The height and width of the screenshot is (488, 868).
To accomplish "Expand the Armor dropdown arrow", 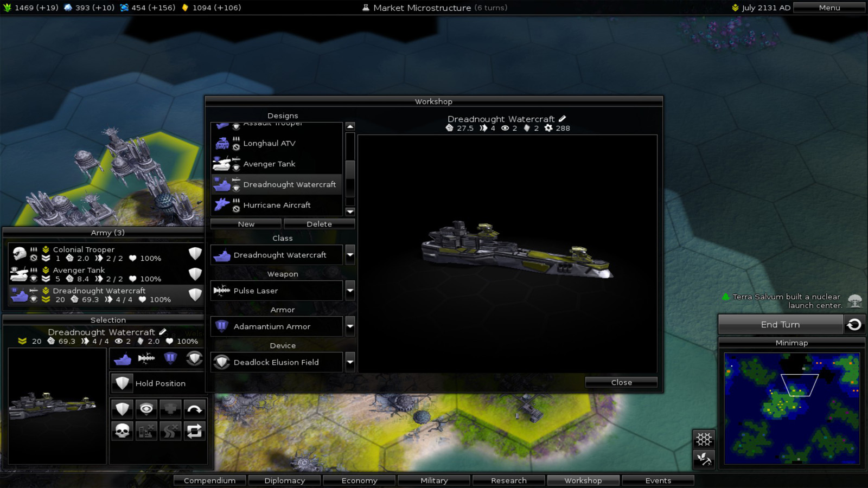I will point(350,326).
